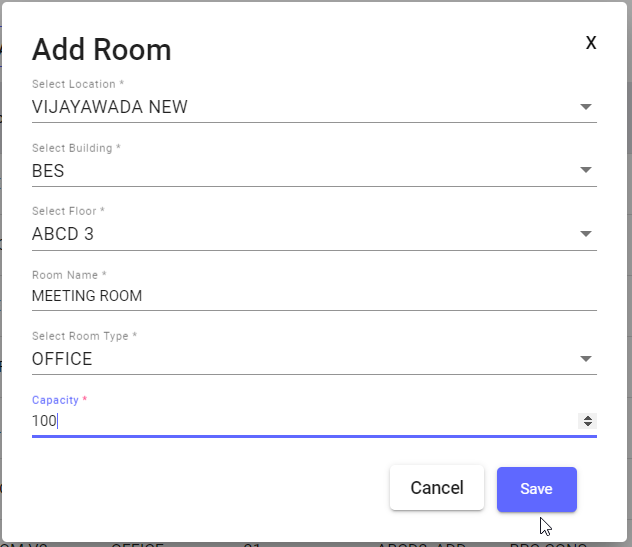Click the OFFICE room type value
Image resolution: width=632 pixels, height=547 pixels.
pos(62,359)
